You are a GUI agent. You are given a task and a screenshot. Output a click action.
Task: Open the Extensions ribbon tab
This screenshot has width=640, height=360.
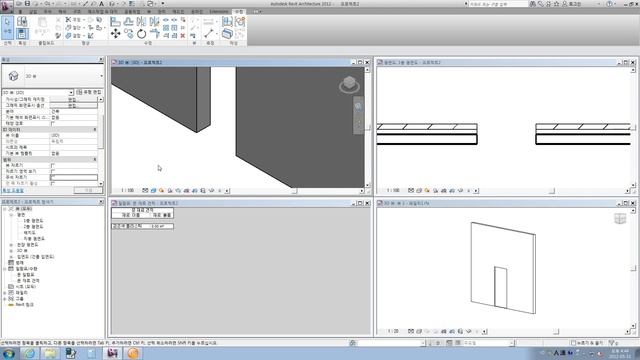[x=219, y=11]
